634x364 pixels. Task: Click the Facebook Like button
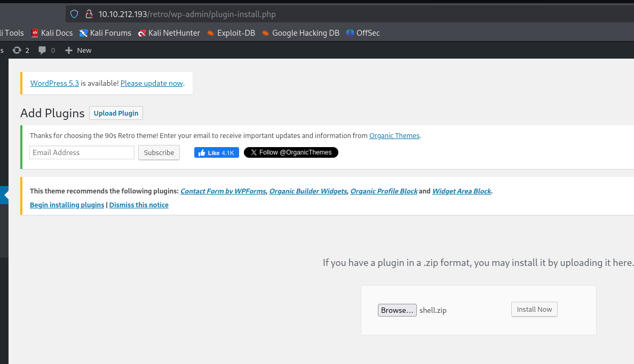point(216,152)
